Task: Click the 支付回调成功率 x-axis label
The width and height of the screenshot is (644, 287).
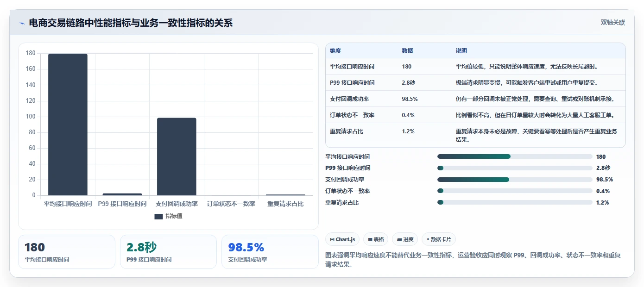Action: point(177,204)
